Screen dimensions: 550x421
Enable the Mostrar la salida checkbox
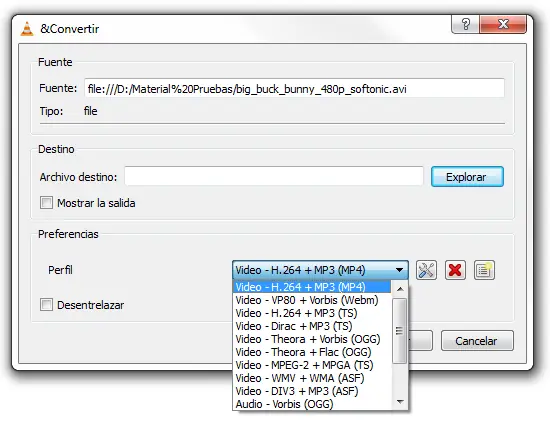coord(46,203)
